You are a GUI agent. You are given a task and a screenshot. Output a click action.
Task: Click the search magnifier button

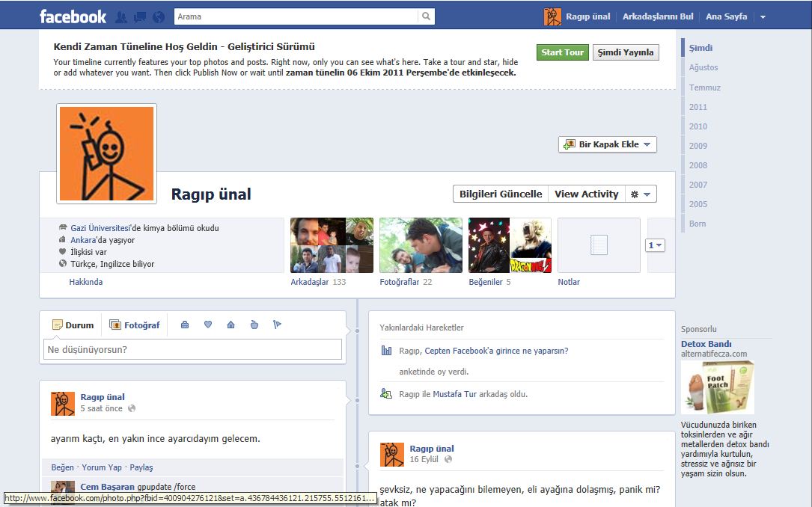coord(426,16)
